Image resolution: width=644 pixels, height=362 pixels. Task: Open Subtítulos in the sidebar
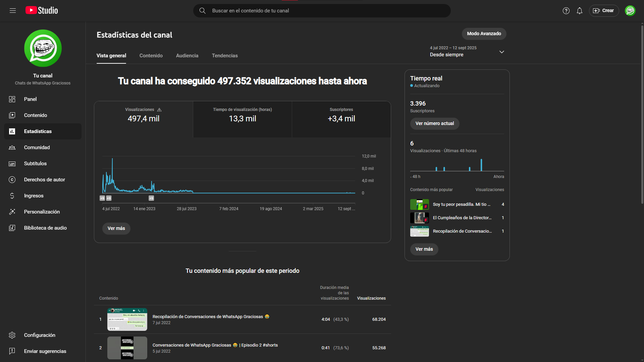pos(43,164)
